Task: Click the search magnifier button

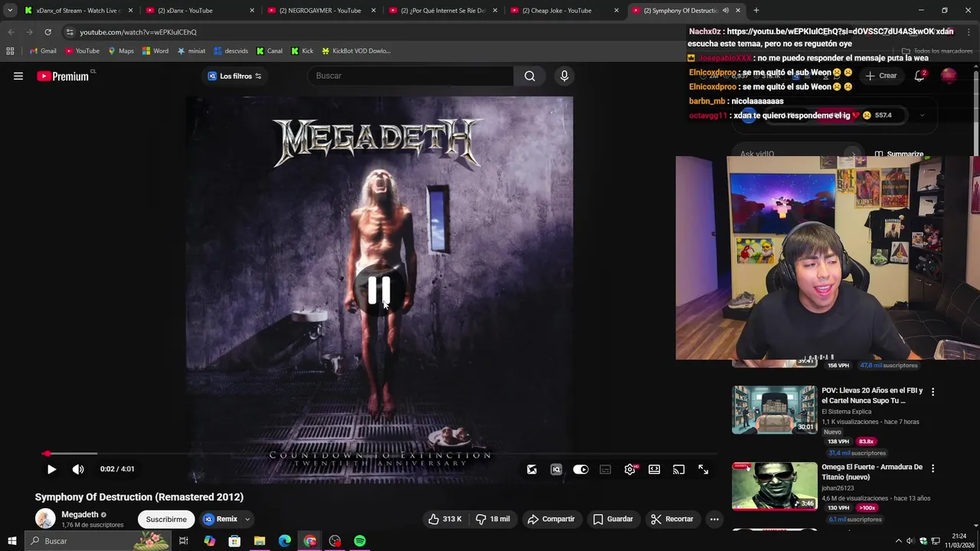Action: coord(529,76)
